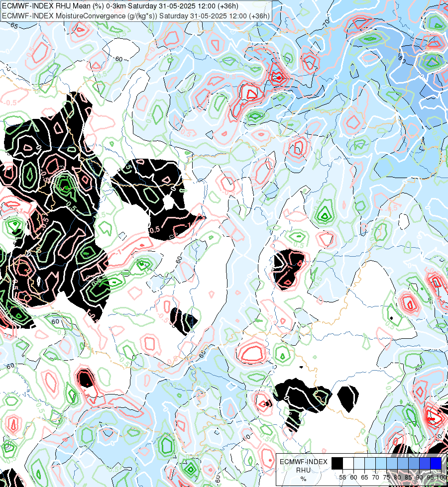Click the darkest blue 95–100 legend swatch
Screen dimensions: 448x487
pos(436,463)
